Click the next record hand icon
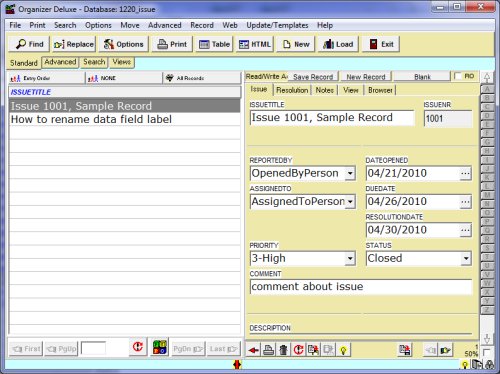 pos(445,350)
